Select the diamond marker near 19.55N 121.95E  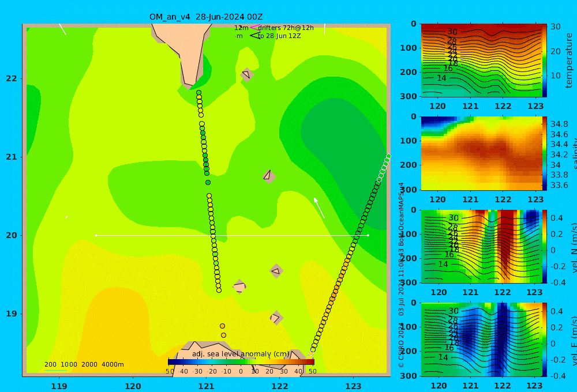(x=276, y=271)
